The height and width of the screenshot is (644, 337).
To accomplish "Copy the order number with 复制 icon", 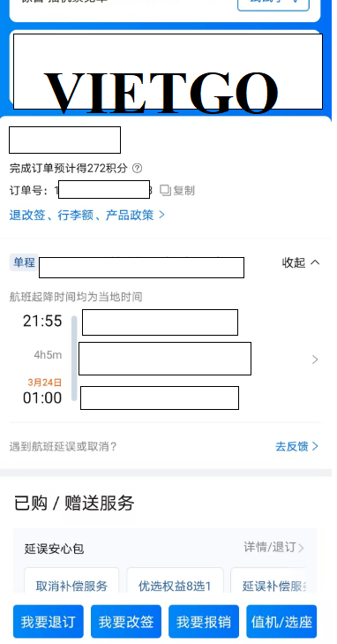I will coord(177,190).
